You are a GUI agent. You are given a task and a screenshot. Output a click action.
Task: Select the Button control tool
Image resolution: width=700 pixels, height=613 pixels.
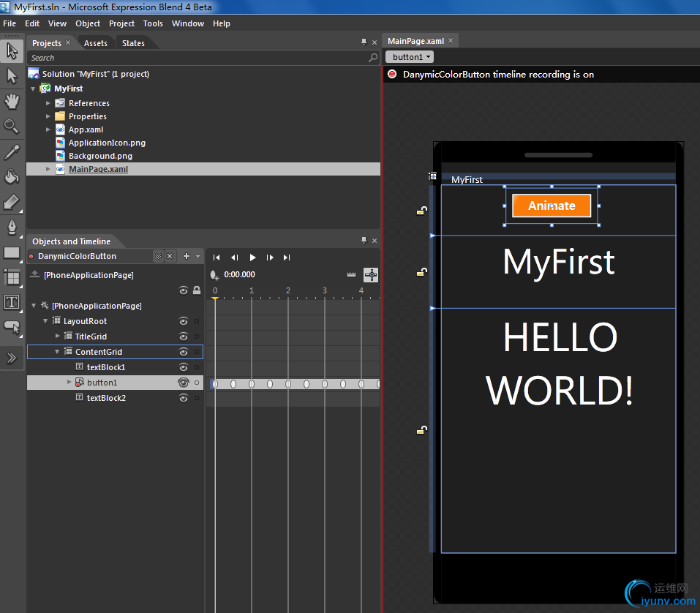pos(12,327)
